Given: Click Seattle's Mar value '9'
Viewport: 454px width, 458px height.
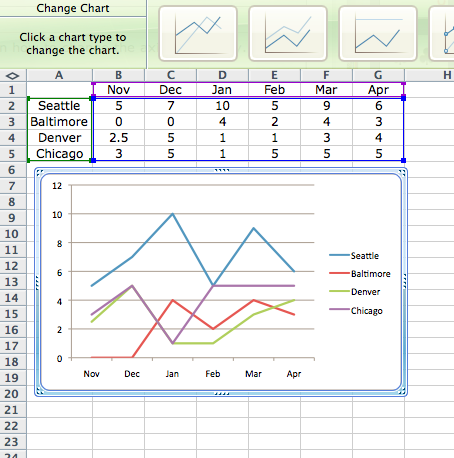Looking at the screenshot, I should pyautogui.click(x=326, y=106).
